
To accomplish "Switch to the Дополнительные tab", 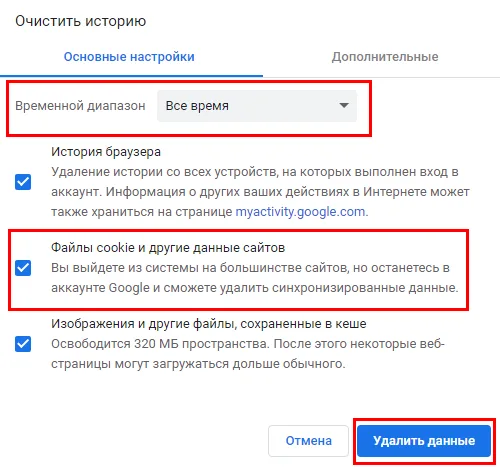I will tap(385, 57).
